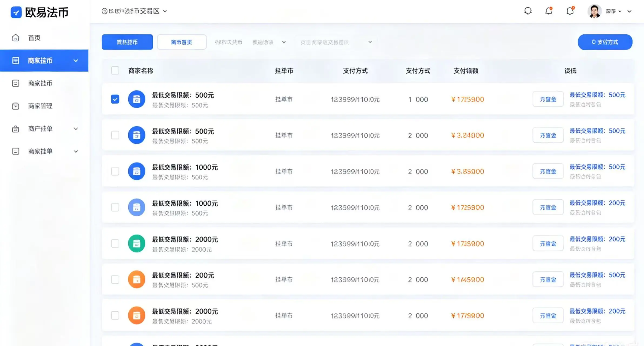The image size is (644, 346).
Task: Click the light-blue merchant icon in fourth row
Action: pos(136,207)
